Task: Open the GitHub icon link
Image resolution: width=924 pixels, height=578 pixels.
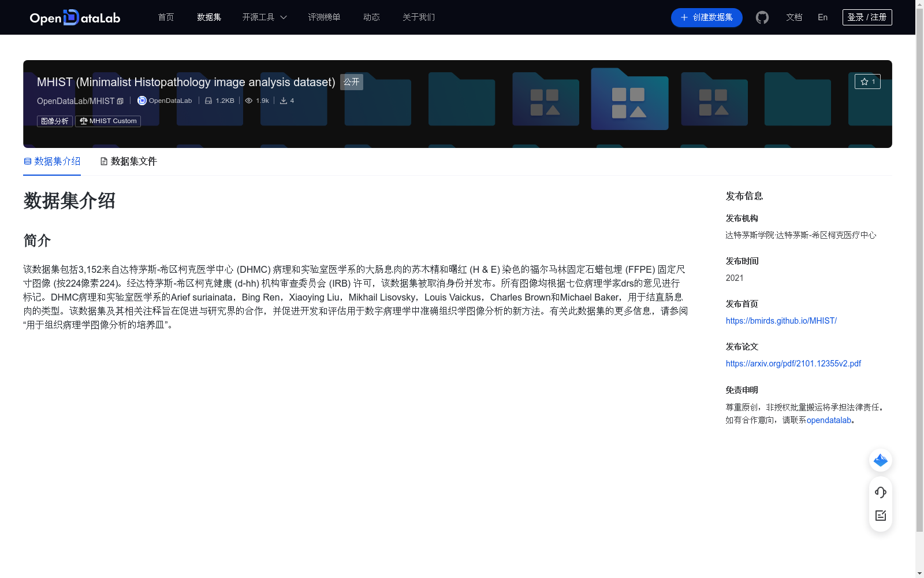Action: [x=762, y=17]
